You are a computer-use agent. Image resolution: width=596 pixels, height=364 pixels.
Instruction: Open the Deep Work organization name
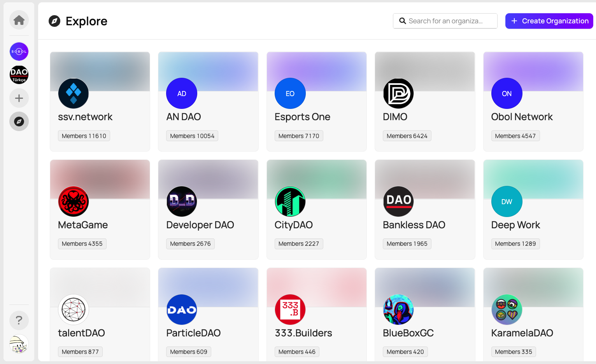[x=515, y=225]
